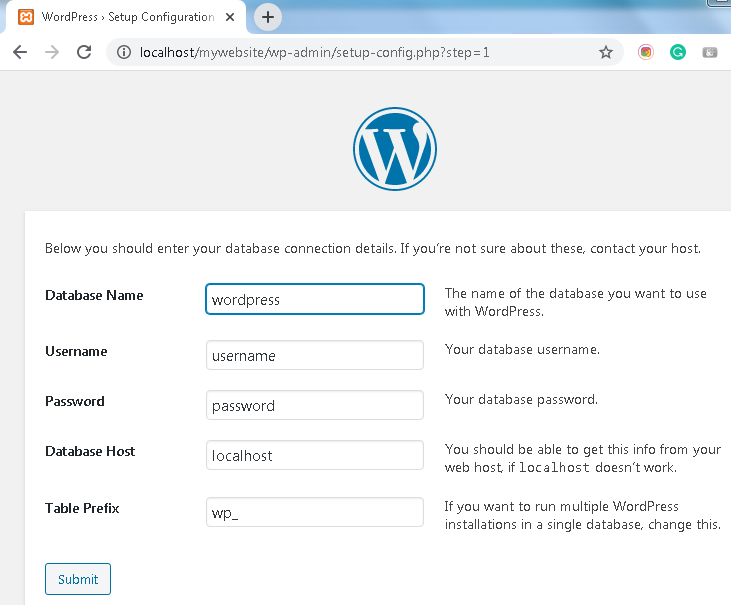Click the XAMPP favicon on the tab
This screenshot has height=605, width=731.
pyautogui.click(x=26, y=17)
